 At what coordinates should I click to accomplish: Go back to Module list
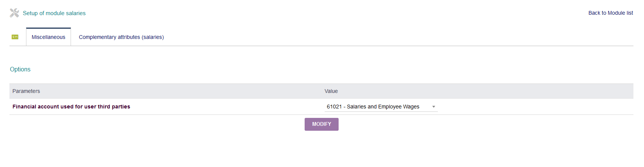610,13
